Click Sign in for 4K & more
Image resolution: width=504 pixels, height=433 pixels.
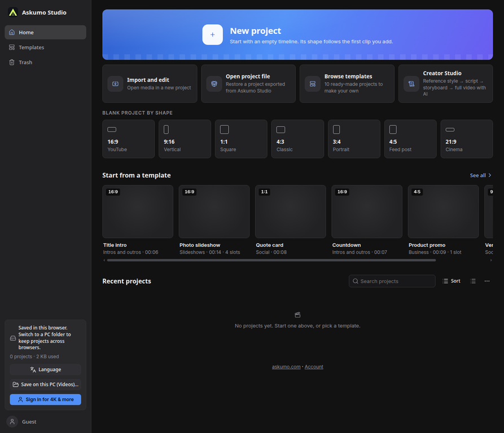click(45, 400)
